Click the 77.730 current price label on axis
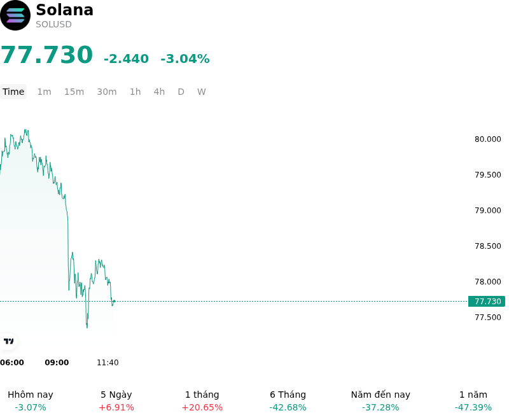Viewport: 509px width, 420px height. pyautogui.click(x=487, y=301)
